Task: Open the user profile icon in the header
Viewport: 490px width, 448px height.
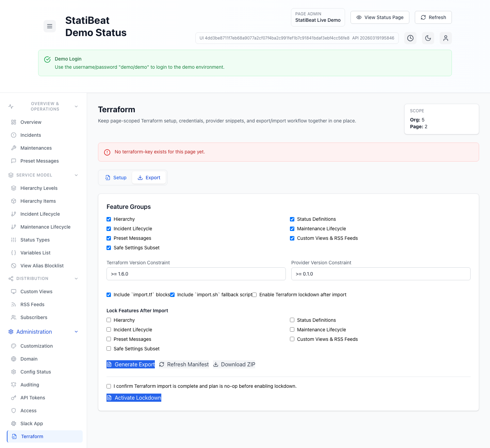Action: 445,38
